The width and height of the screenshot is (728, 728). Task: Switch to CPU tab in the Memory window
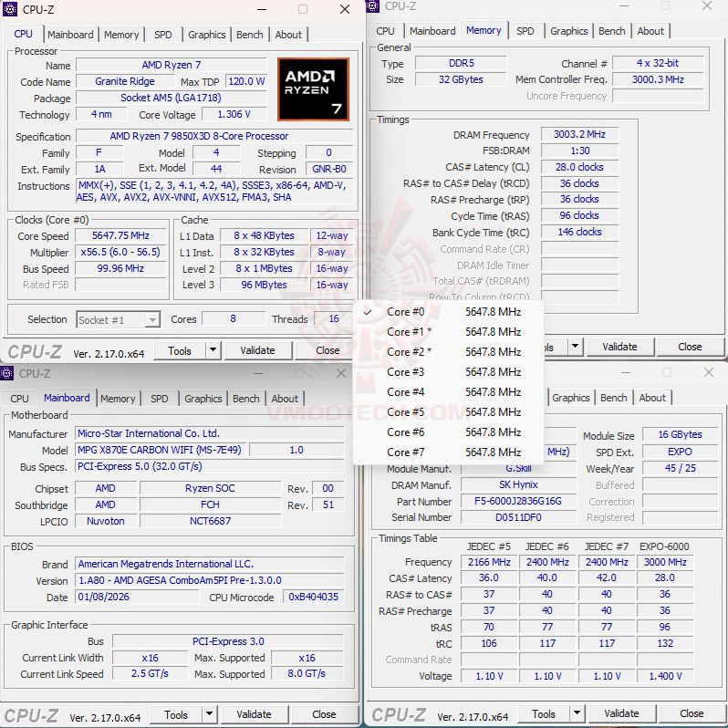point(385,31)
